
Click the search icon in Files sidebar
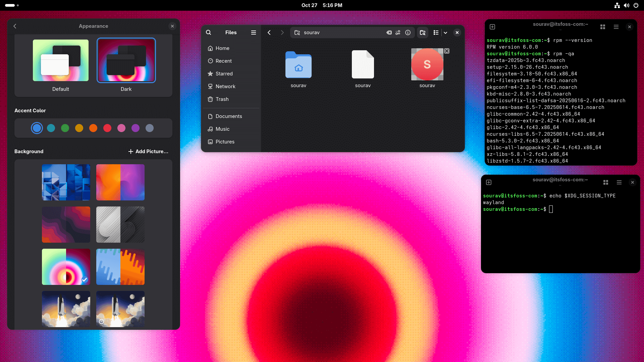click(x=209, y=32)
